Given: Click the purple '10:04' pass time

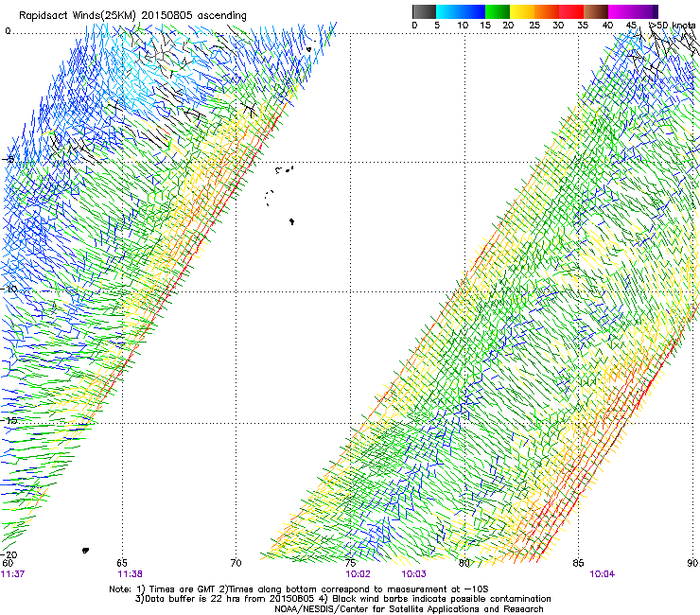Looking at the screenshot, I should point(603,574).
